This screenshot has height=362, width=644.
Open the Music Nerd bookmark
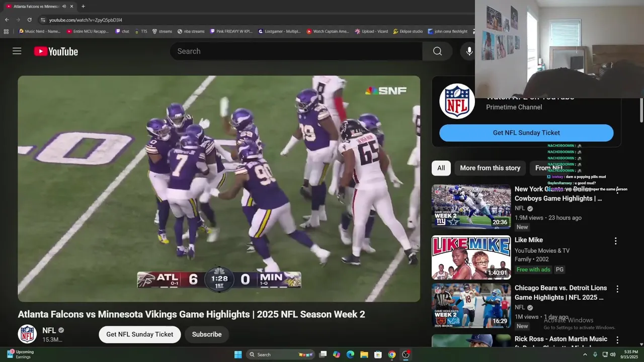pyautogui.click(x=40, y=31)
